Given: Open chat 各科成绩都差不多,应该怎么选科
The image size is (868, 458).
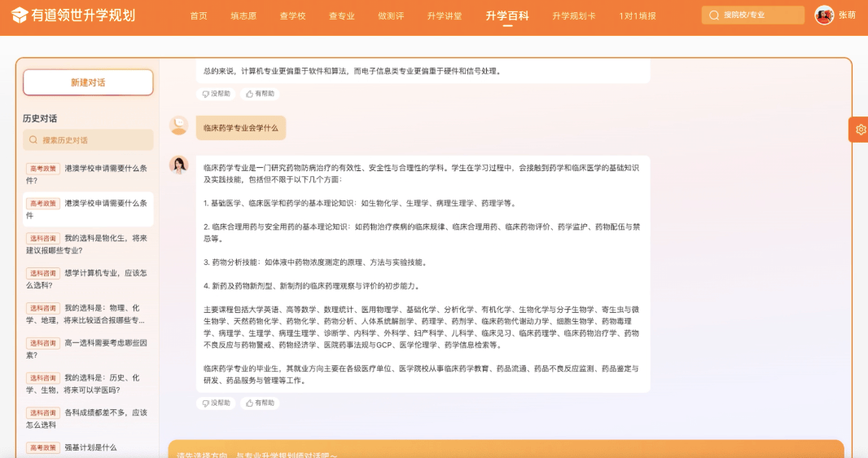Looking at the screenshot, I should point(88,418).
